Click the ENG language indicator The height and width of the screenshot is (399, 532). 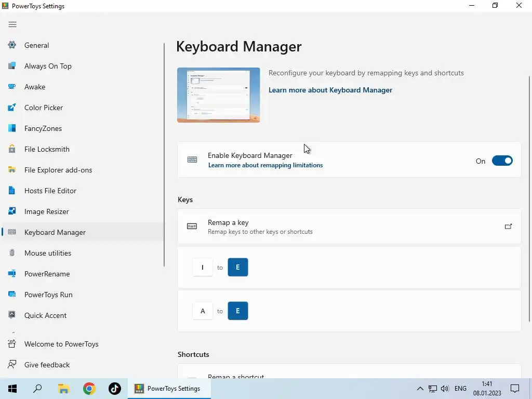point(460,389)
